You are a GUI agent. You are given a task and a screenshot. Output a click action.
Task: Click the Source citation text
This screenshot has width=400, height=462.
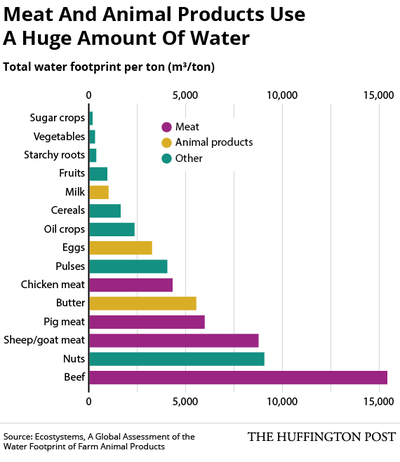click(99, 441)
